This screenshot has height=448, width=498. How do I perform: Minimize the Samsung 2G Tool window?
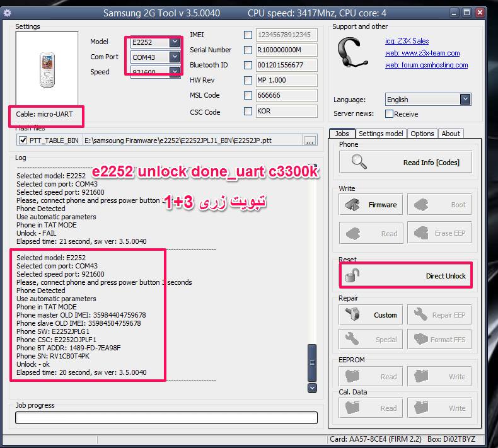click(454, 13)
